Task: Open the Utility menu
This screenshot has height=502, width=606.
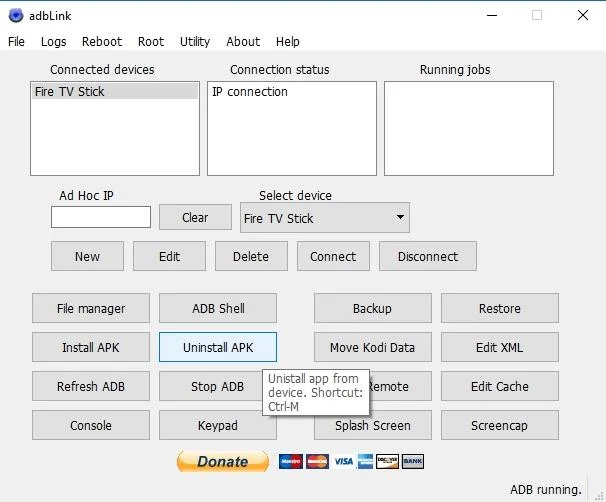Action: (195, 41)
